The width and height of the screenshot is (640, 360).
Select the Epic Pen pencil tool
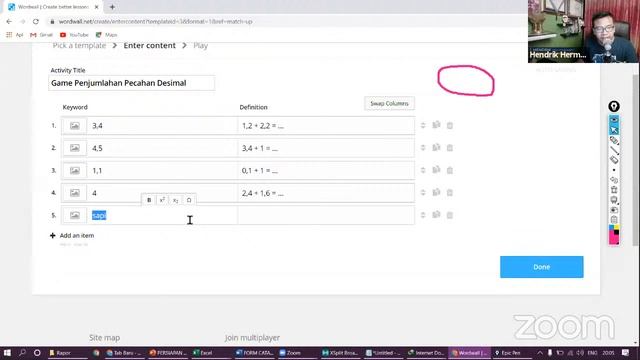(614, 140)
